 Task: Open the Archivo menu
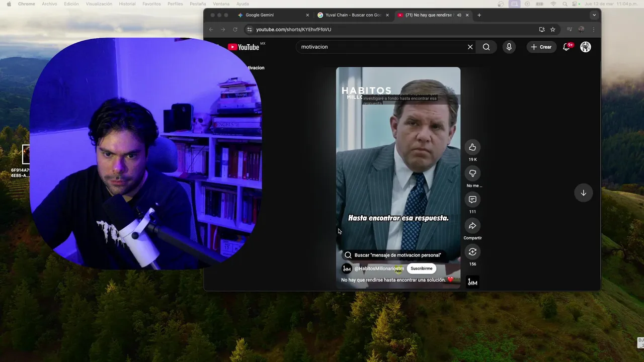pos(49,4)
